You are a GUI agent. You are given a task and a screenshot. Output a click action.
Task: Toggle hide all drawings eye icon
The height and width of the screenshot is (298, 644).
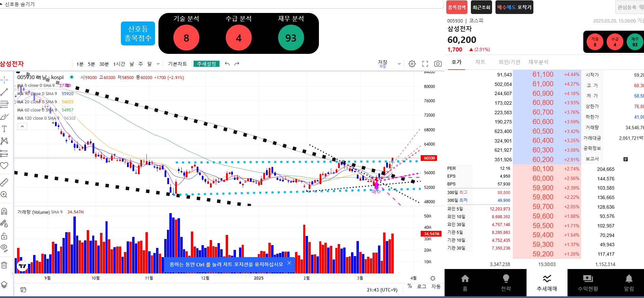pyautogui.click(x=4, y=248)
